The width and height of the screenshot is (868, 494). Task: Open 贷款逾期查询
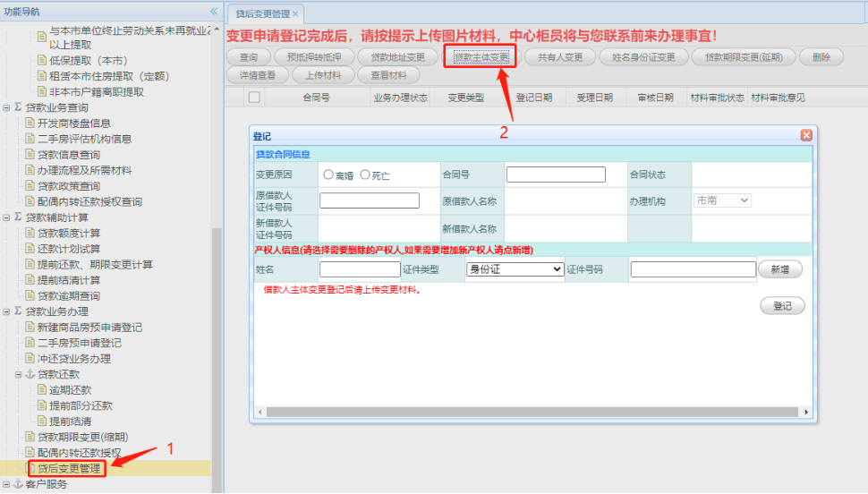pyautogui.click(x=69, y=295)
